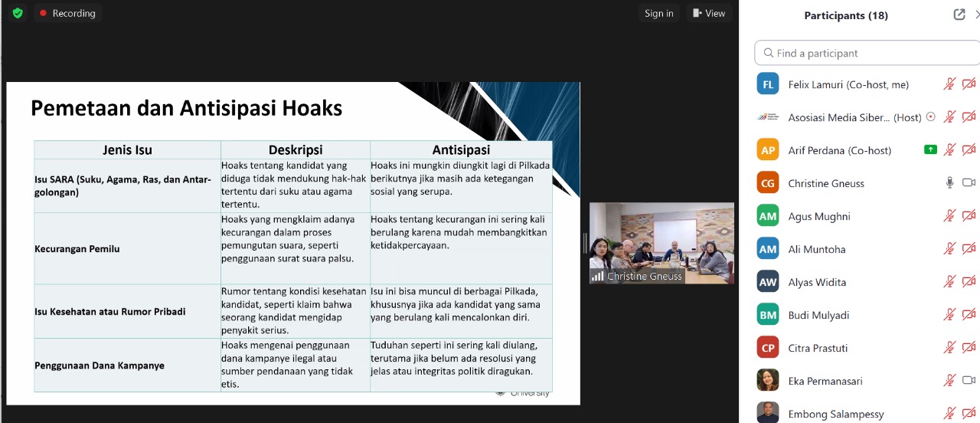Click Ali Muntoha's camera-off icon
980x423 pixels.
pyautogui.click(x=969, y=249)
